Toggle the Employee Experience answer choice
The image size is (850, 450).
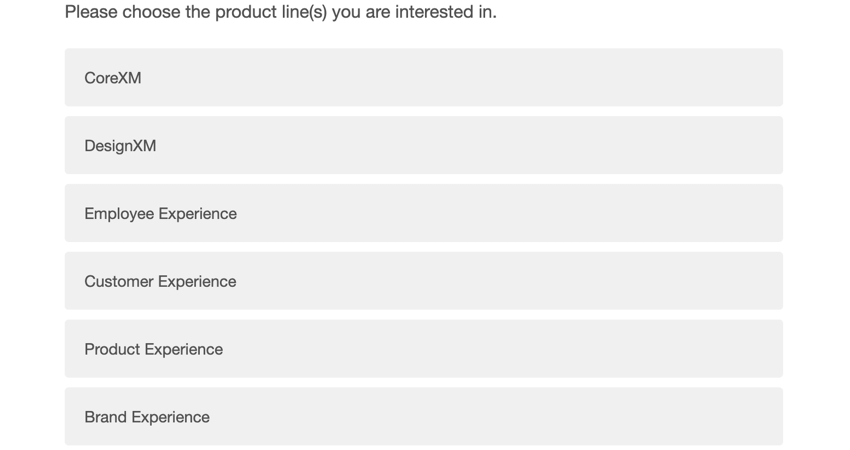click(x=423, y=213)
